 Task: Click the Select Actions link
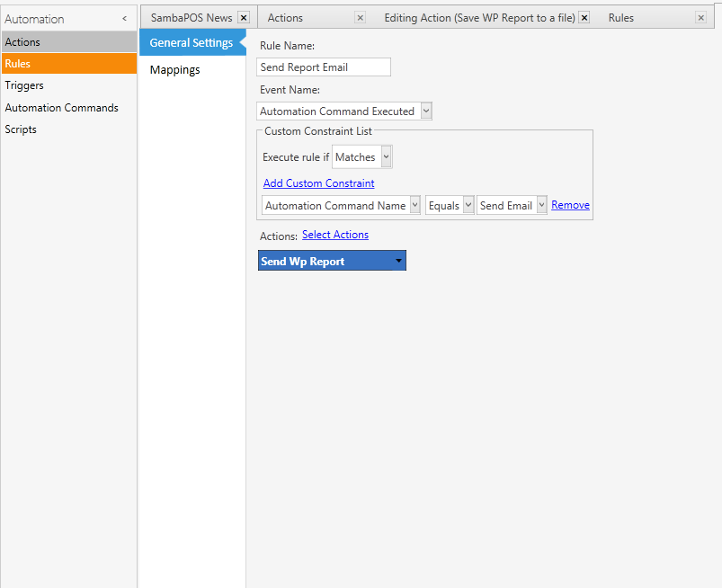coord(334,235)
